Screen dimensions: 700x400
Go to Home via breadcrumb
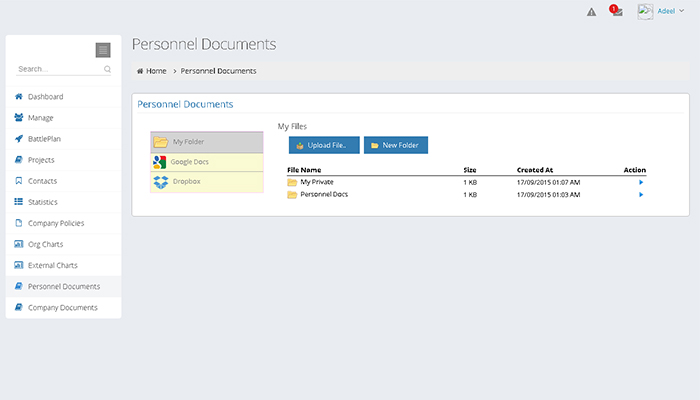point(156,71)
